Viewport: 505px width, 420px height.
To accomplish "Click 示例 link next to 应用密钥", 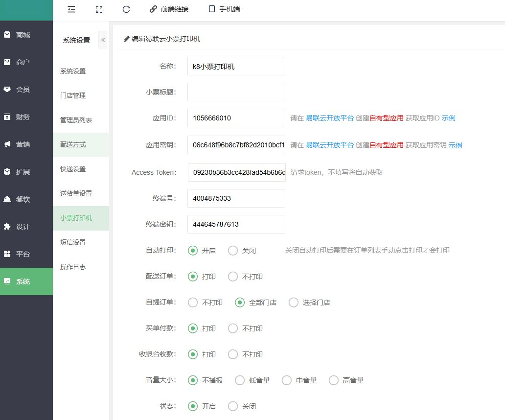I will click(x=455, y=145).
